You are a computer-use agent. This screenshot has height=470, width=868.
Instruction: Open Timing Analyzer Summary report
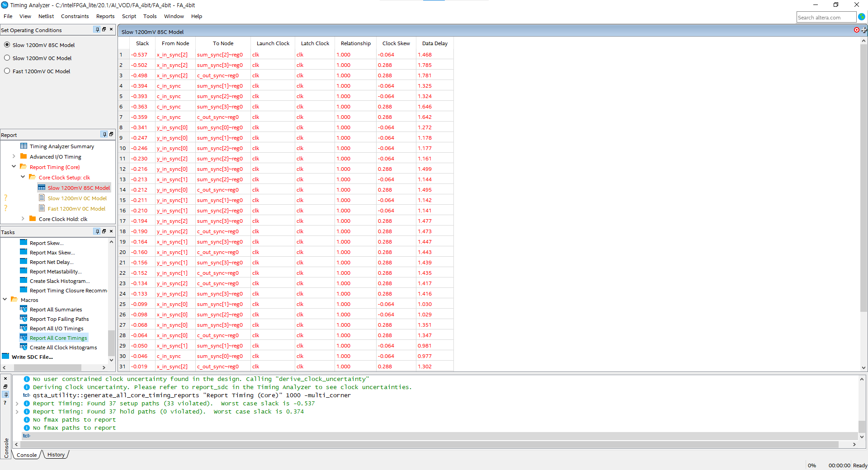[x=61, y=146]
